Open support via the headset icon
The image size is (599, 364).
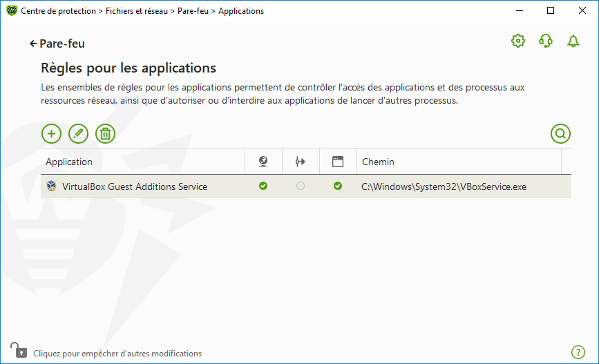pos(545,41)
